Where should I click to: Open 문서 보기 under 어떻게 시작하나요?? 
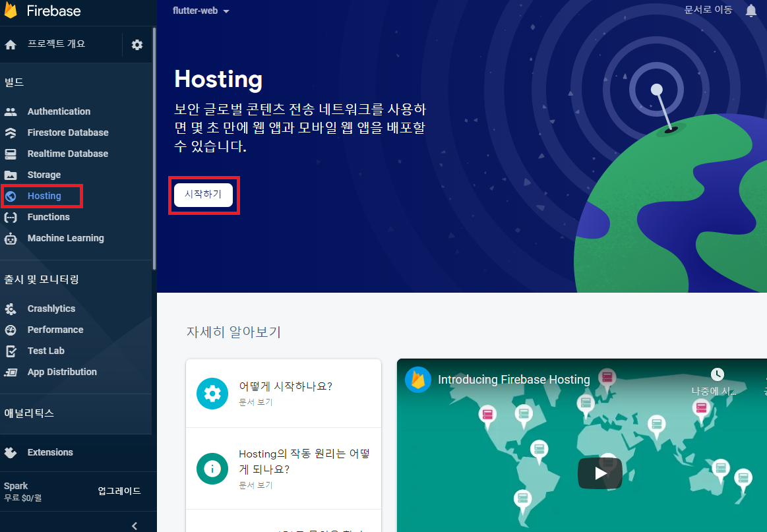[255, 402]
